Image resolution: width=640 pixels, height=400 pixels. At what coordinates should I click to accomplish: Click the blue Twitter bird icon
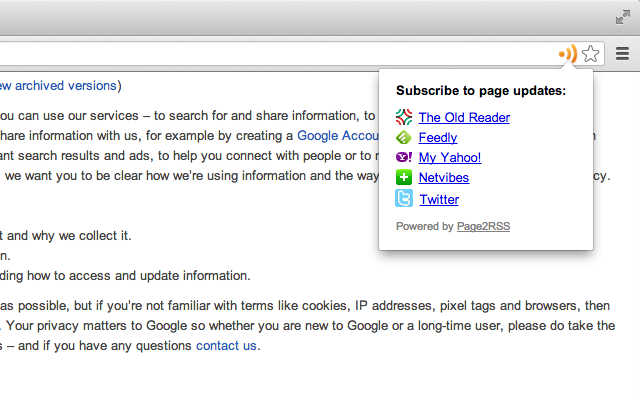pyautogui.click(x=404, y=198)
